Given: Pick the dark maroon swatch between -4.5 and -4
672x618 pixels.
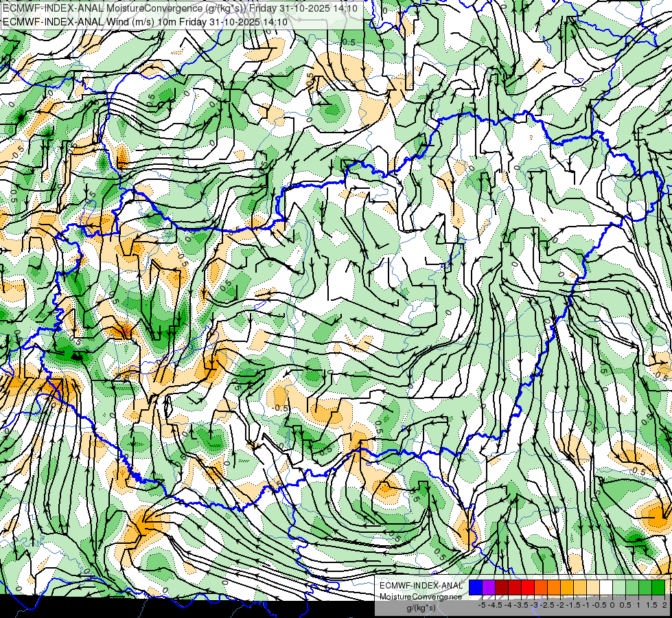Looking at the screenshot, I should point(502,588).
